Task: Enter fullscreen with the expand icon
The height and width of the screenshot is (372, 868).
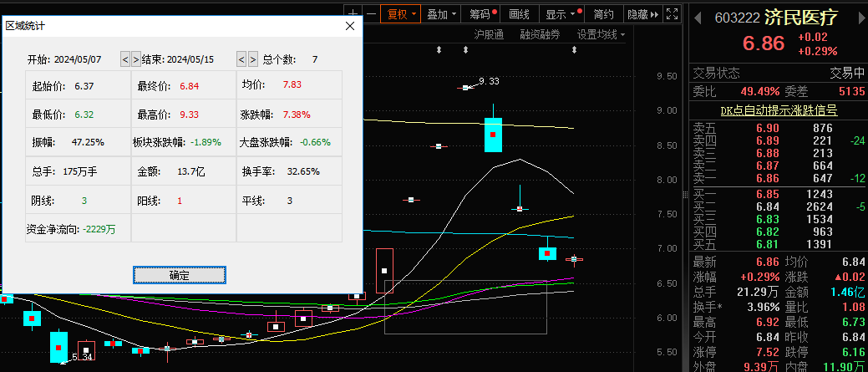Action: [x=672, y=13]
